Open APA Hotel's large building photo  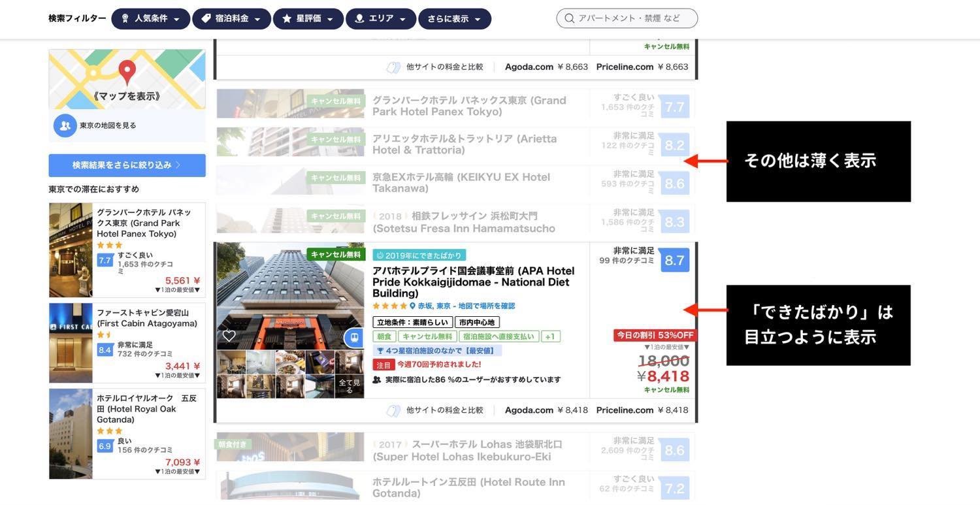[x=290, y=296]
